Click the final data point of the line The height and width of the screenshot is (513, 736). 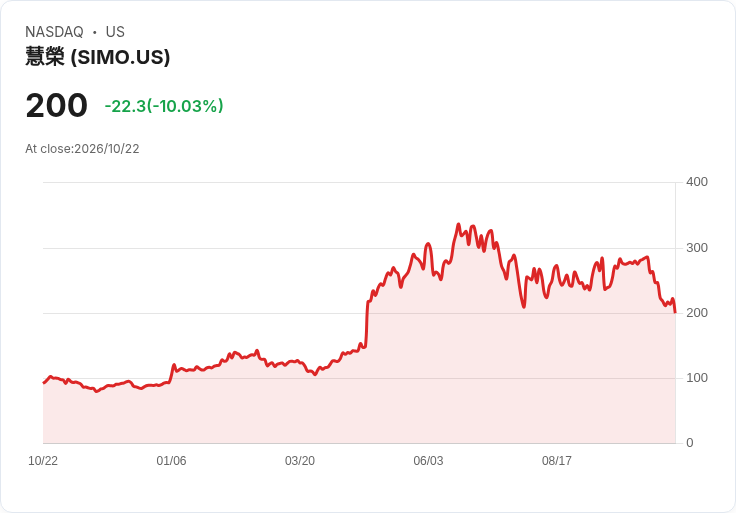(x=675, y=312)
